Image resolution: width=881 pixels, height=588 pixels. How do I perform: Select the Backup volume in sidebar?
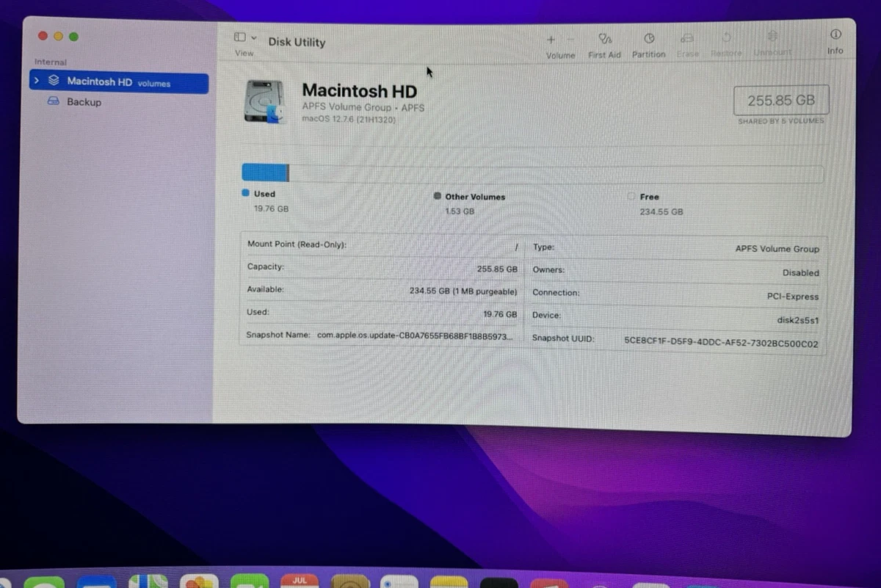[x=84, y=102]
